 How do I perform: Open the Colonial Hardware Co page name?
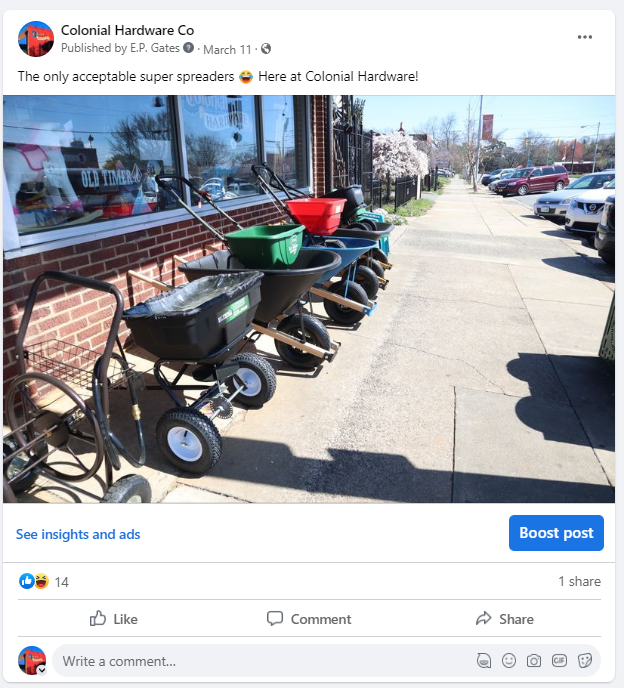[x=127, y=30]
